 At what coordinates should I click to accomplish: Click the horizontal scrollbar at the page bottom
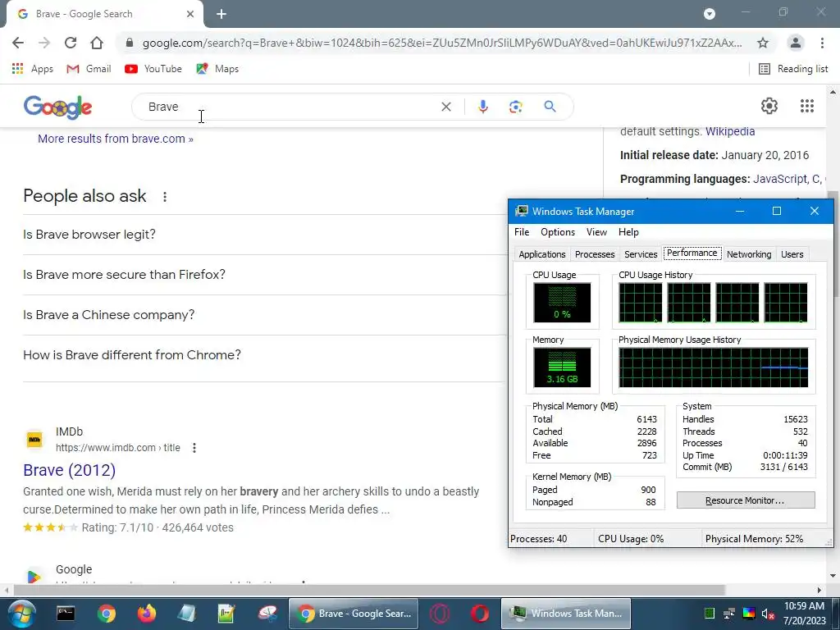(368, 590)
